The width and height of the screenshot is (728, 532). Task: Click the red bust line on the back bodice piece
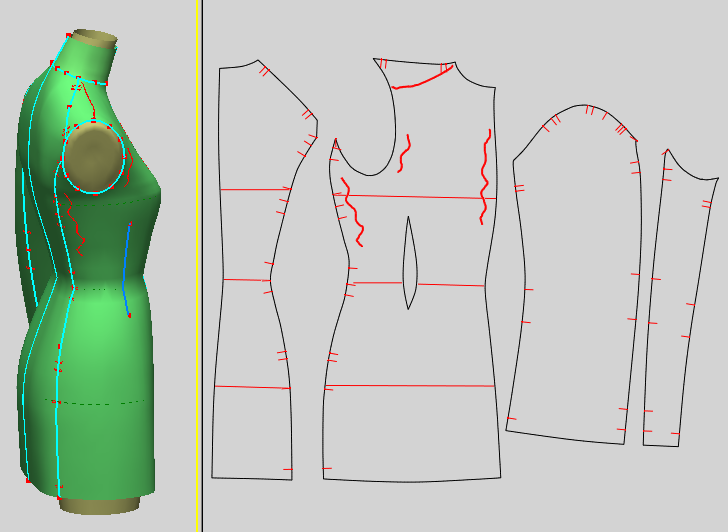point(255,189)
